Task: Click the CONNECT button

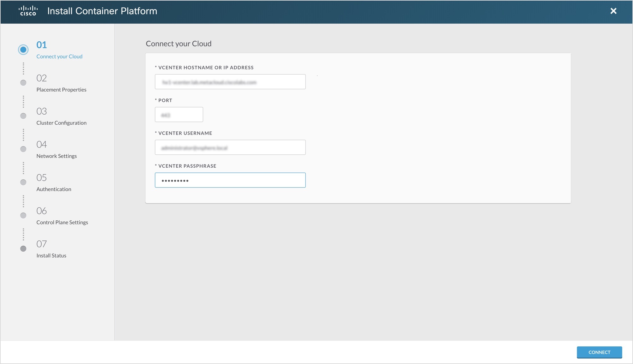Action: pos(599,352)
